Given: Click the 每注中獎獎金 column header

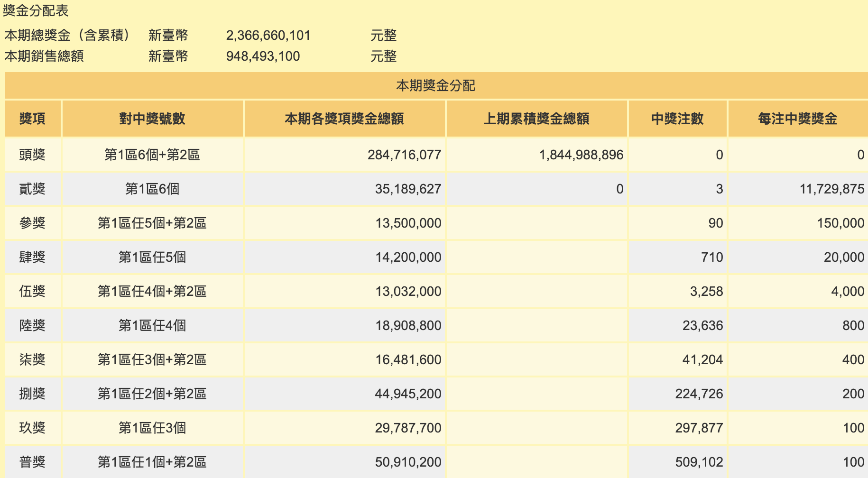Looking at the screenshot, I should 797,119.
